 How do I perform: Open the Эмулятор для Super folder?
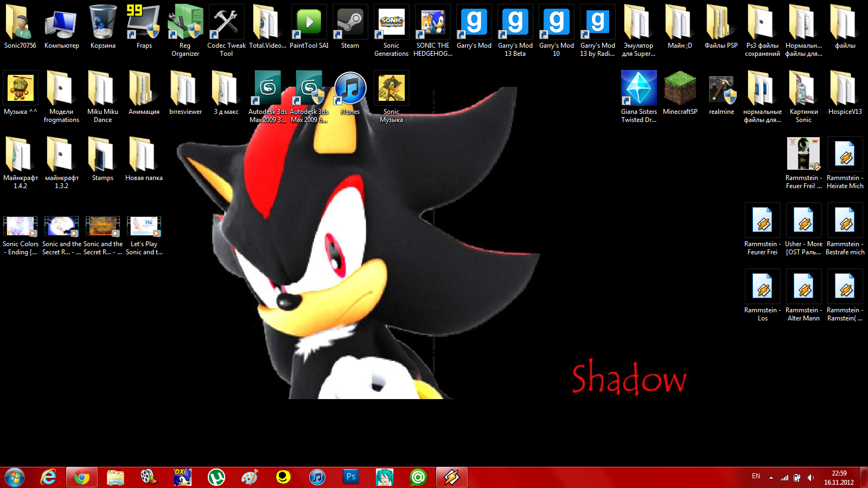tap(639, 30)
